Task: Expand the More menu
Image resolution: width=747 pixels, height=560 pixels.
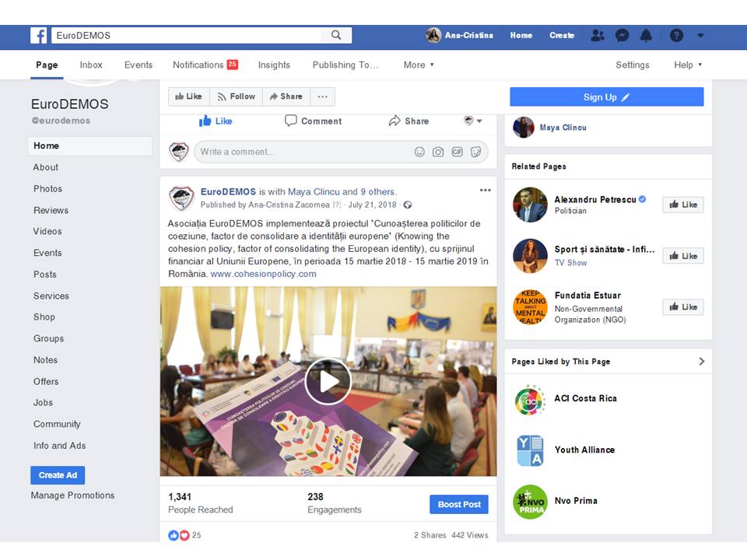Action: click(419, 65)
